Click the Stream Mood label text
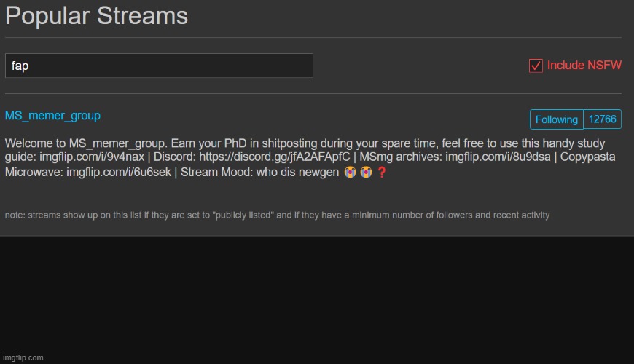This screenshot has height=364, width=634. (216, 173)
